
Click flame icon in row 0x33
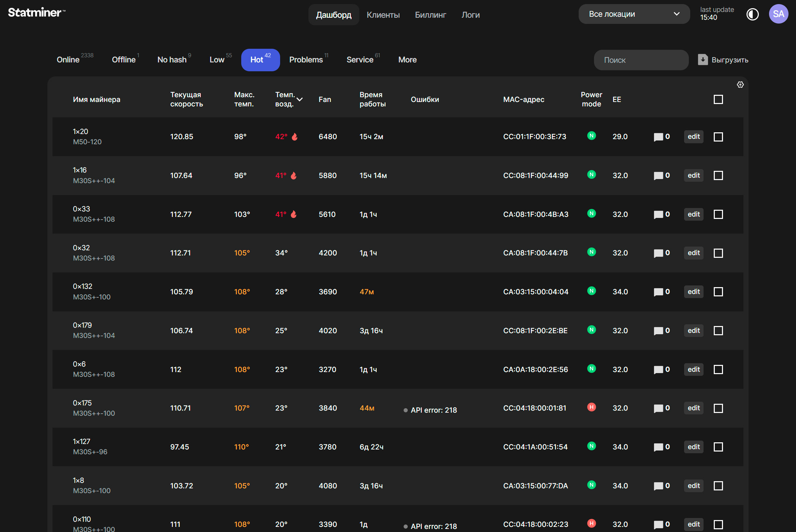point(293,214)
